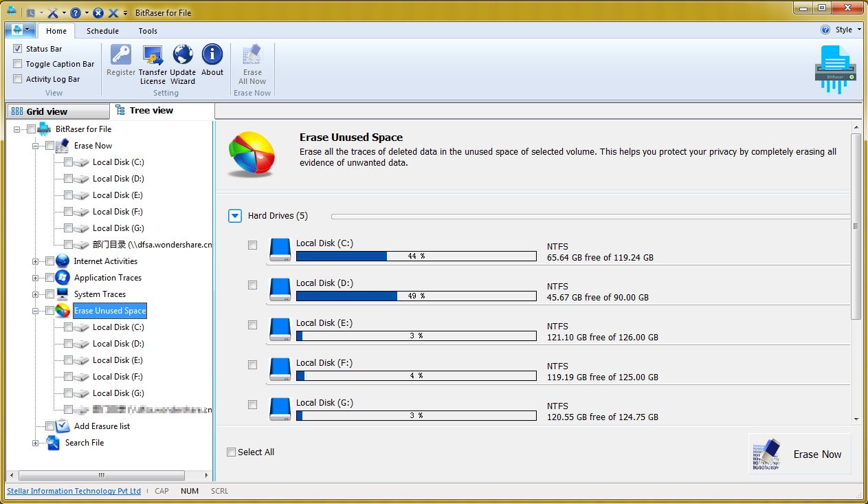868x504 pixels.
Task: Select Erase Unused Space tree label
Action: (x=110, y=311)
